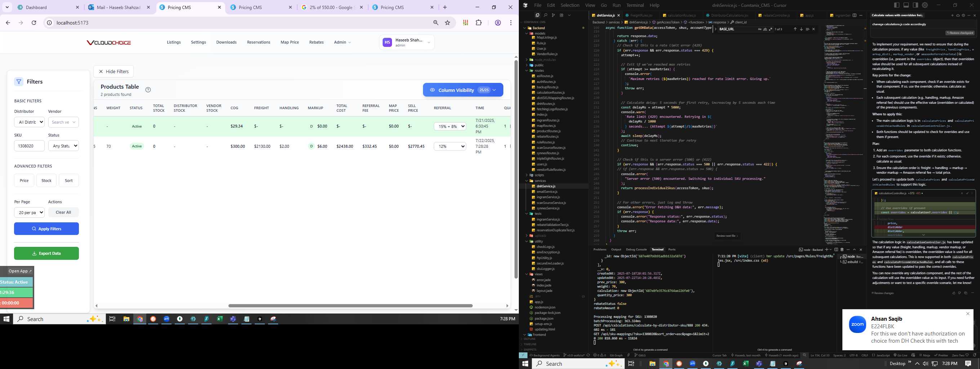Open the Per Page dropdown
This screenshot has width=980, height=369.
(x=29, y=212)
